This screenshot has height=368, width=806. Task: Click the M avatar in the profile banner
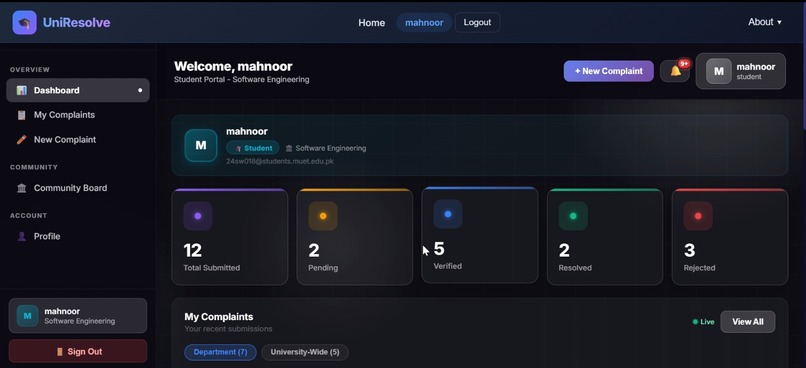201,145
